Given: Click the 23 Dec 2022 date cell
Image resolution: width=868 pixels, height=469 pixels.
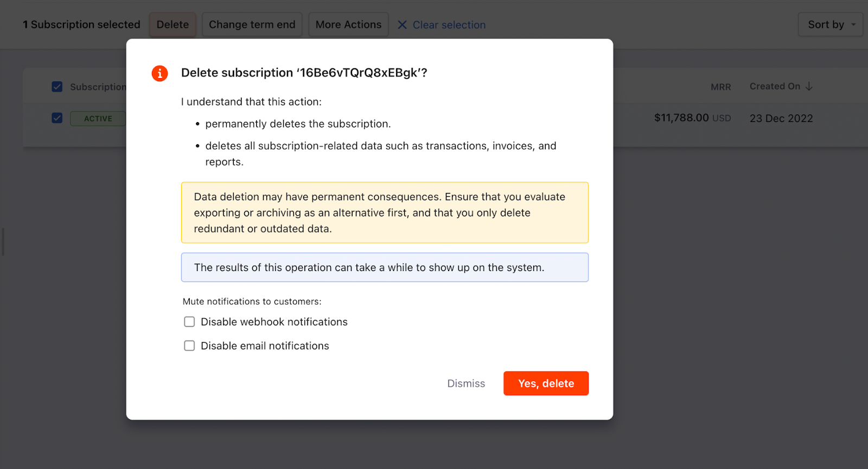Looking at the screenshot, I should tap(781, 119).
